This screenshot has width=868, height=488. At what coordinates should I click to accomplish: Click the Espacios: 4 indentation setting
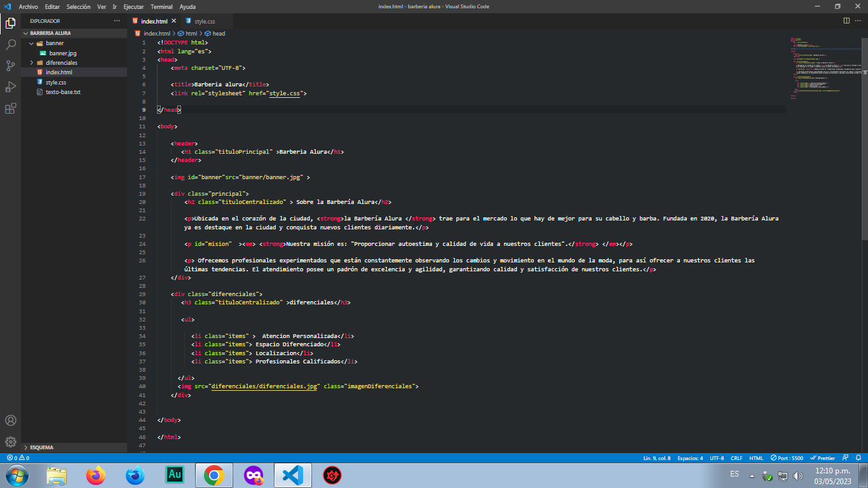[x=690, y=458]
